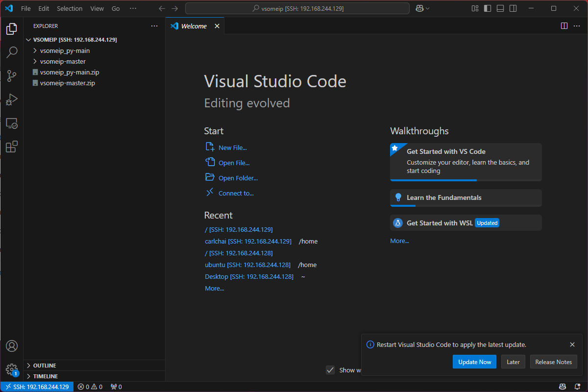This screenshot has width=588, height=392.
Task: Open the Go menu
Action: [x=116, y=8]
